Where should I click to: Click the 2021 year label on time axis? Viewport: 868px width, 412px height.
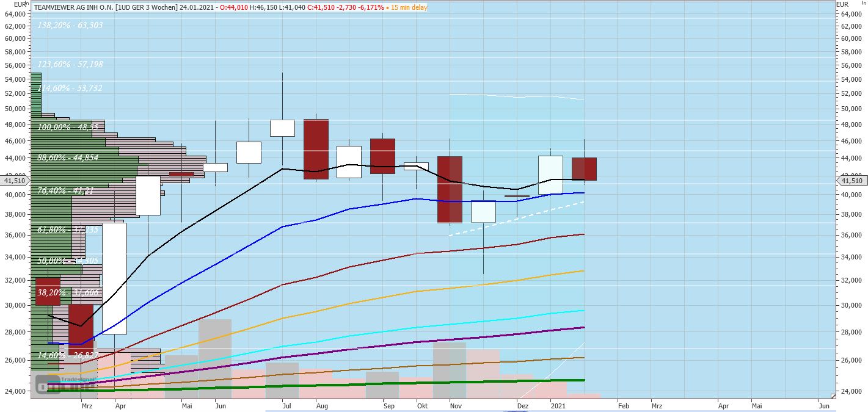pyautogui.click(x=558, y=405)
